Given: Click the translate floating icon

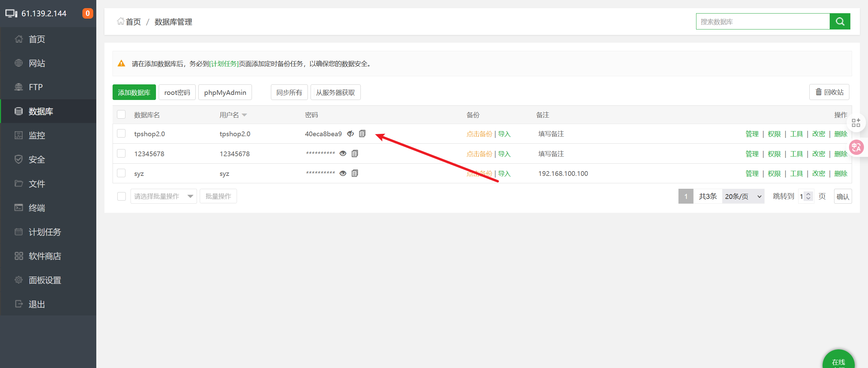Looking at the screenshot, I should point(856,147).
